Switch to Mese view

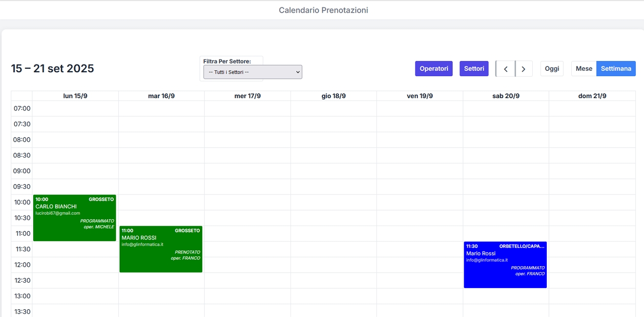click(x=583, y=68)
